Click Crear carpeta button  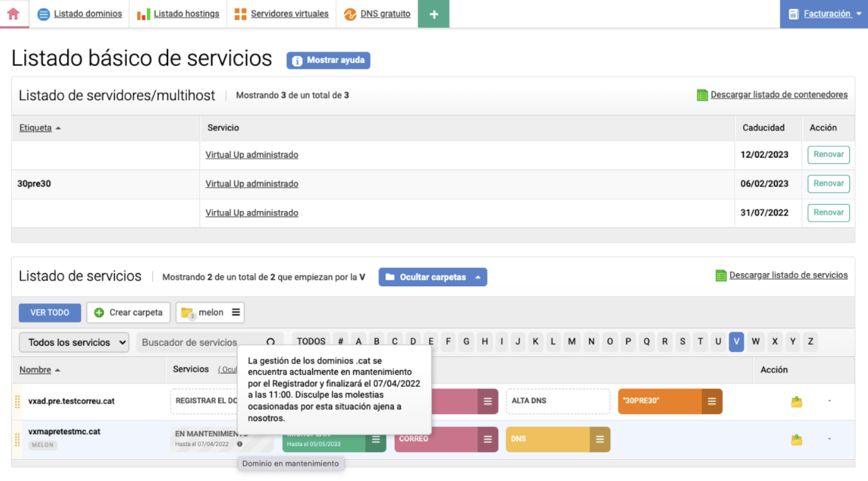129,313
